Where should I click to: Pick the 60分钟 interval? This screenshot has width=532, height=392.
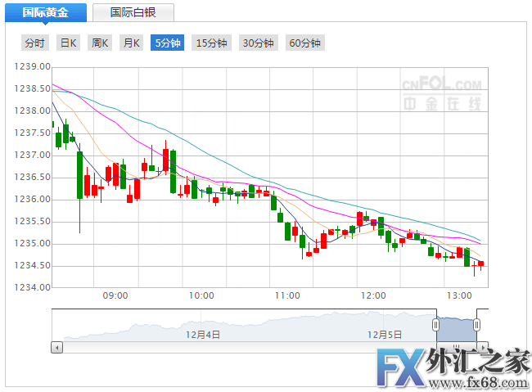tap(304, 43)
